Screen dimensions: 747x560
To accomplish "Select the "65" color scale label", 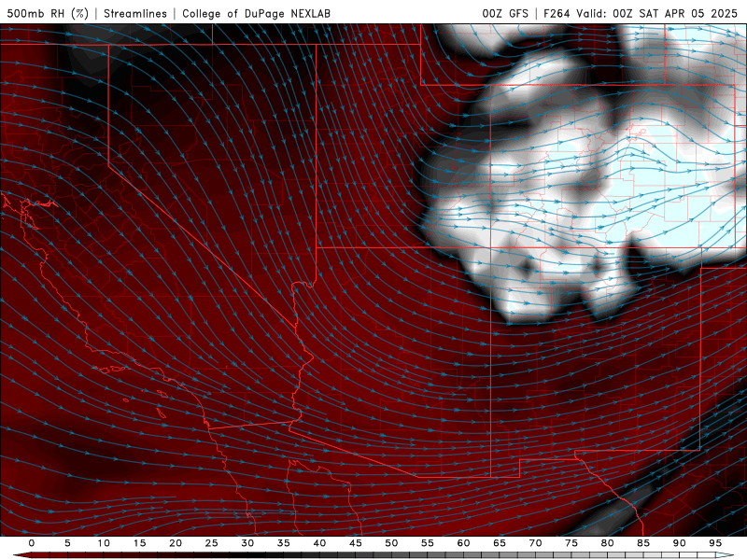I will (x=500, y=543).
